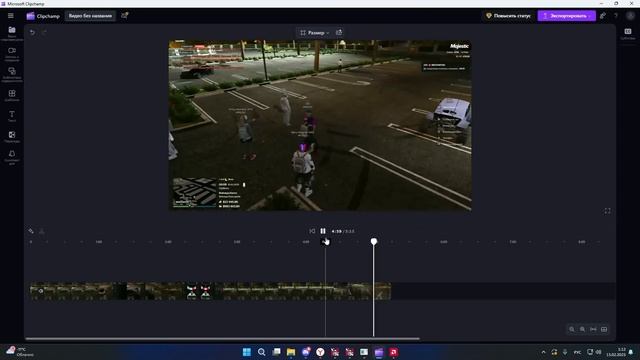Click the tool icon next to the scissors

[42, 231]
